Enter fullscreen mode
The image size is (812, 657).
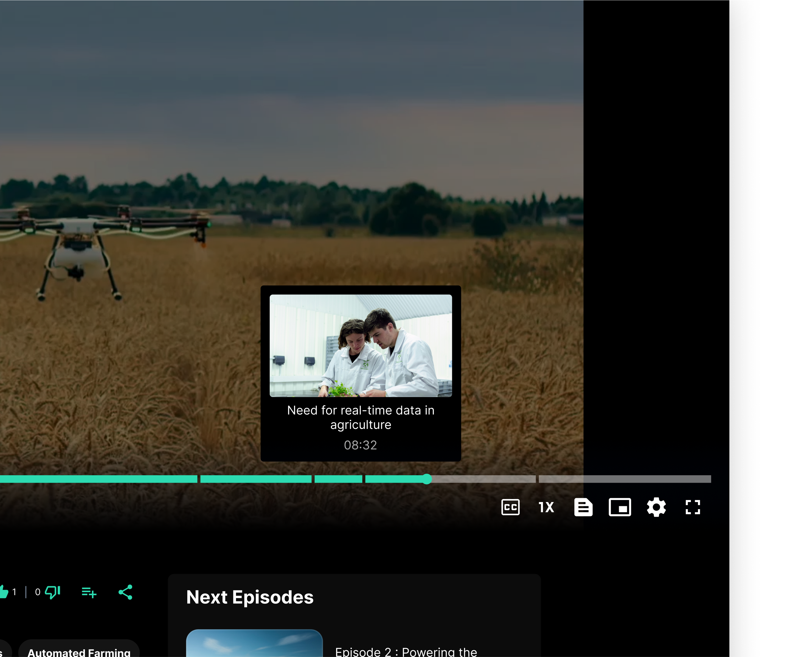point(692,507)
